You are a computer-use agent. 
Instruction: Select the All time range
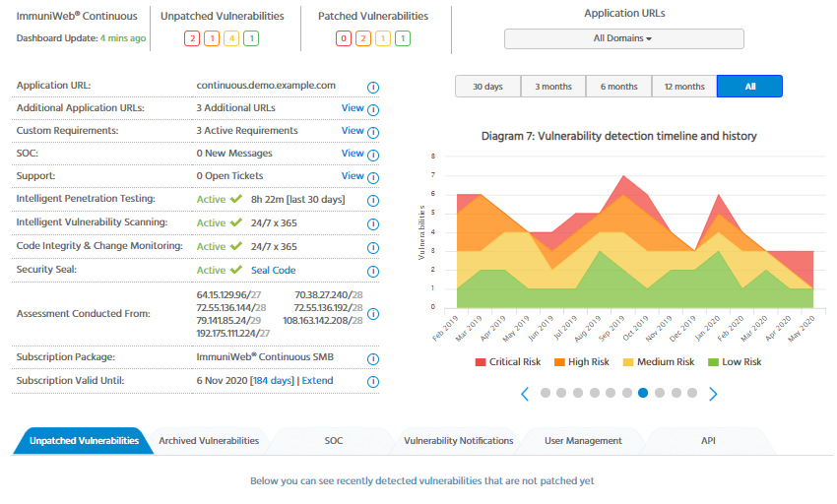(750, 87)
